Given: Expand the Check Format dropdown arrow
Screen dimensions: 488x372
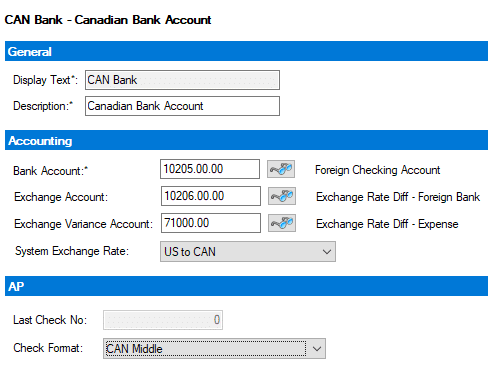Looking at the screenshot, I should [x=317, y=349].
